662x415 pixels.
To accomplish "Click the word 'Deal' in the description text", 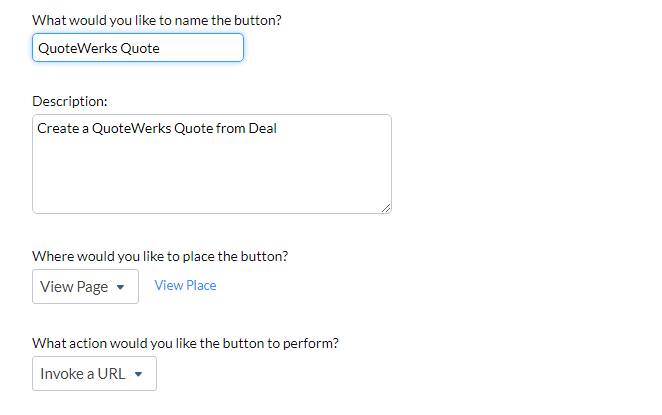I will [x=261, y=128].
